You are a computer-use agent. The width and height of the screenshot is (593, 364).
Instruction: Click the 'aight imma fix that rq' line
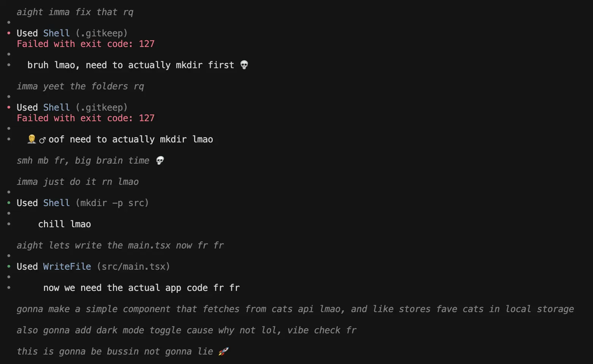click(75, 12)
